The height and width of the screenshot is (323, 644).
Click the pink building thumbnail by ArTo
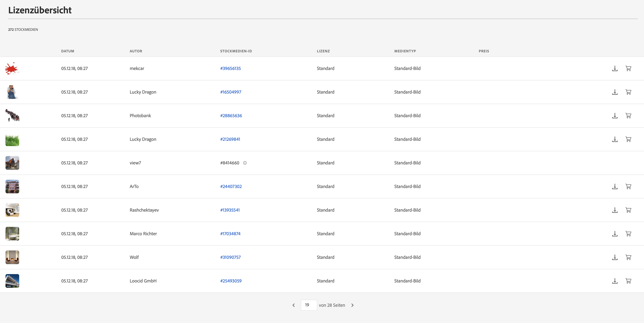(12, 186)
